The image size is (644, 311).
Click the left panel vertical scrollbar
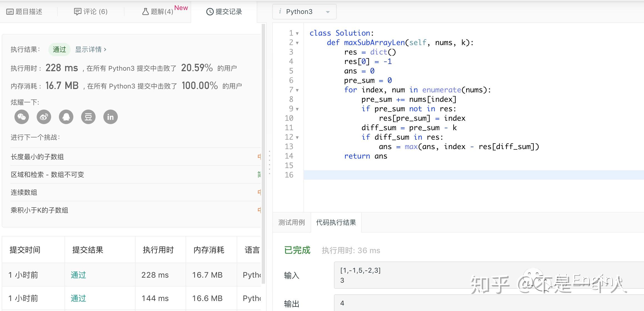tap(263, 153)
